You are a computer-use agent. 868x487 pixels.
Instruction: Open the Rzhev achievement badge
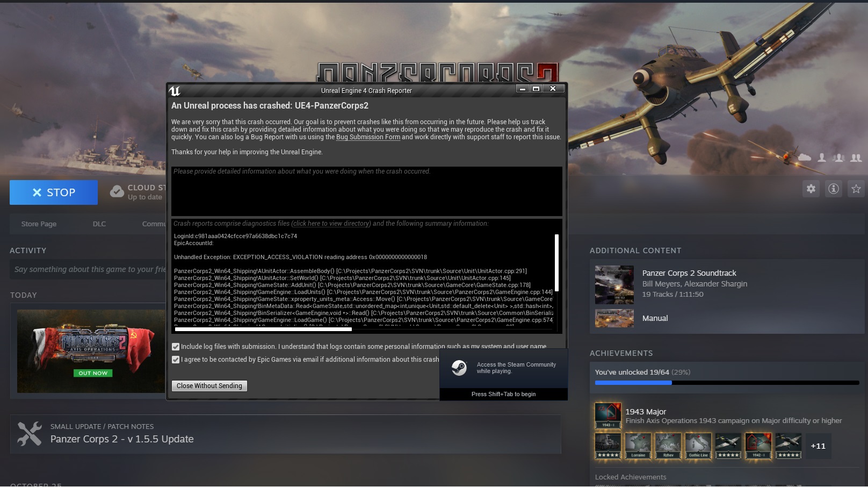[668, 446]
